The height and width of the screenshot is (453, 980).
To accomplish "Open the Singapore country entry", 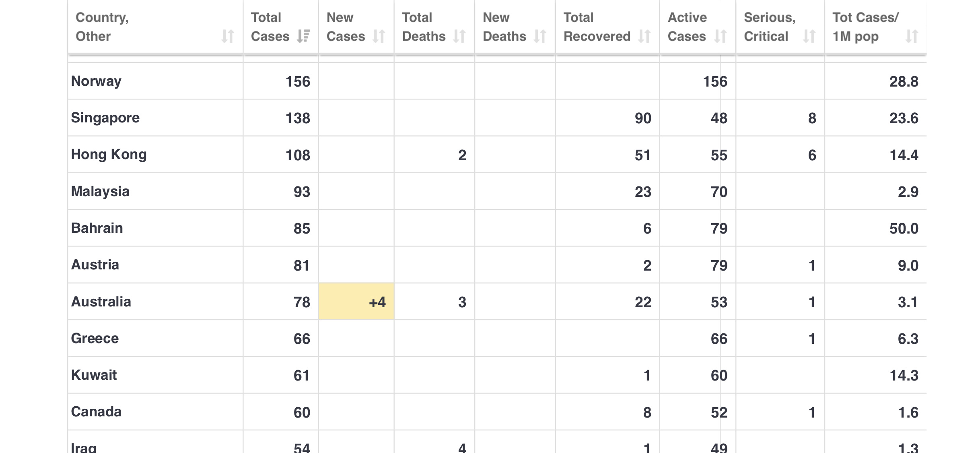I will (x=105, y=118).
